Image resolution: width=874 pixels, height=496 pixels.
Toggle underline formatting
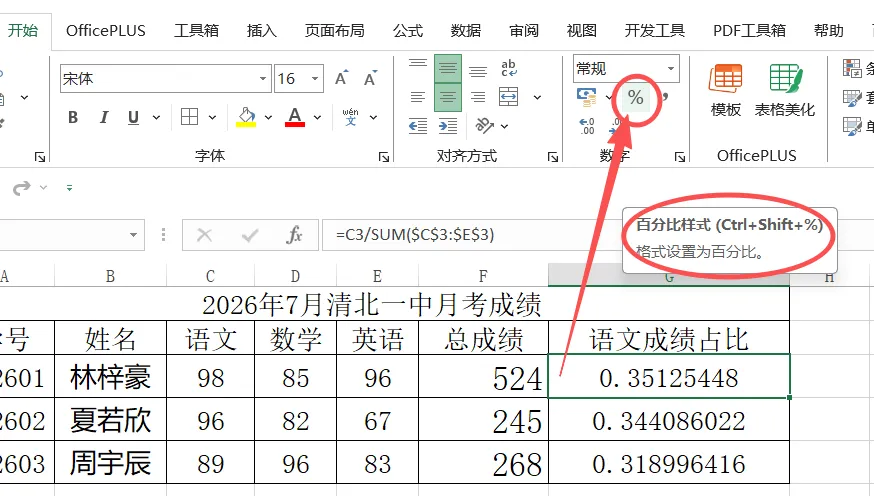(x=133, y=118)
